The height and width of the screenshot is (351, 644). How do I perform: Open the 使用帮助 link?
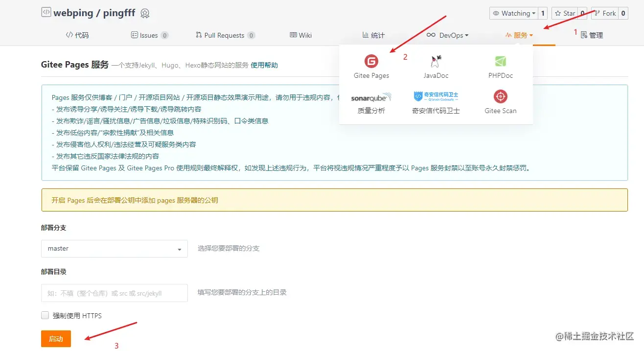[264, 65]
